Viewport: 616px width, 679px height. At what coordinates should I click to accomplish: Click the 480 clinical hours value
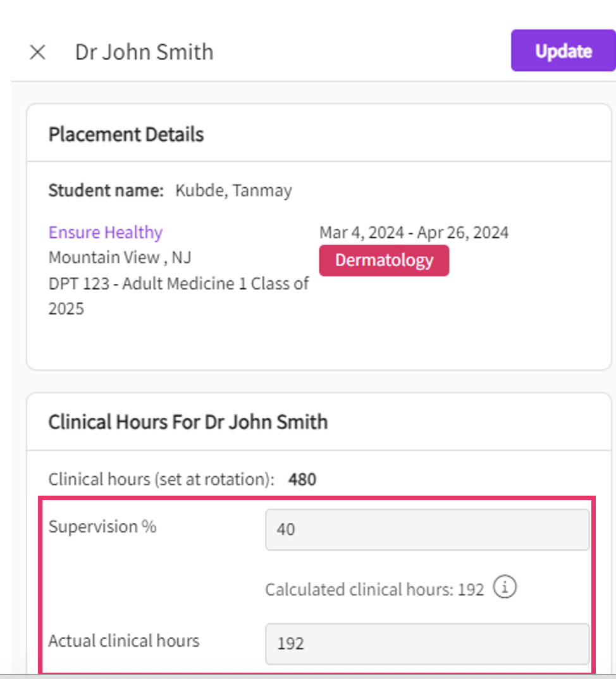tap(302, 480)
